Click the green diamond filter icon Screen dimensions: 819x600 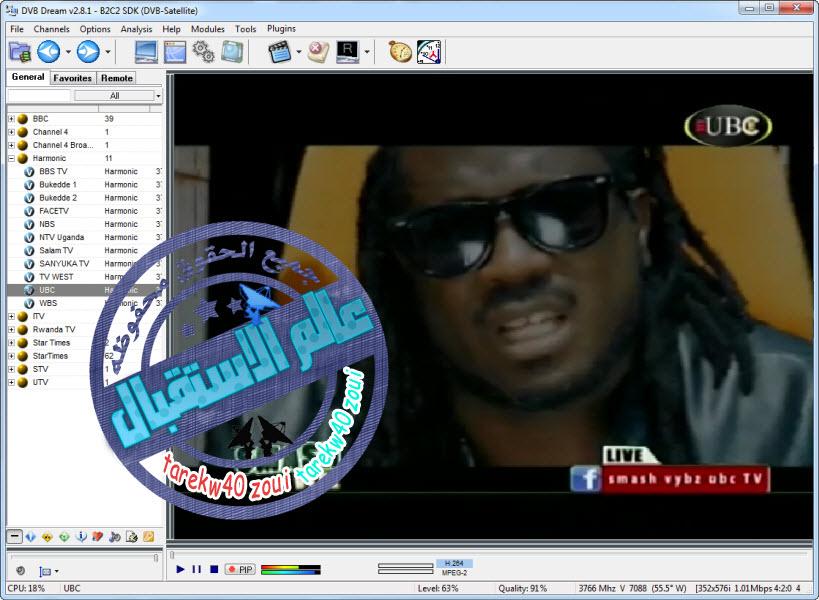coord(64,537)
